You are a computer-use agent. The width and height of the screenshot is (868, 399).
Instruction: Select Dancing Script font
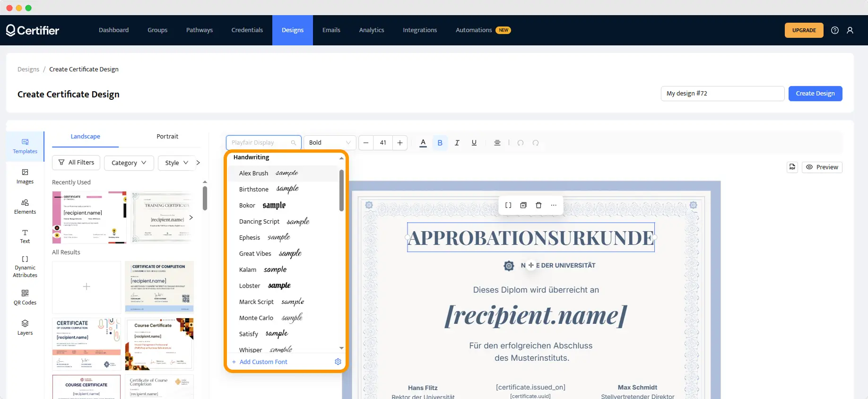pos(284,221)
